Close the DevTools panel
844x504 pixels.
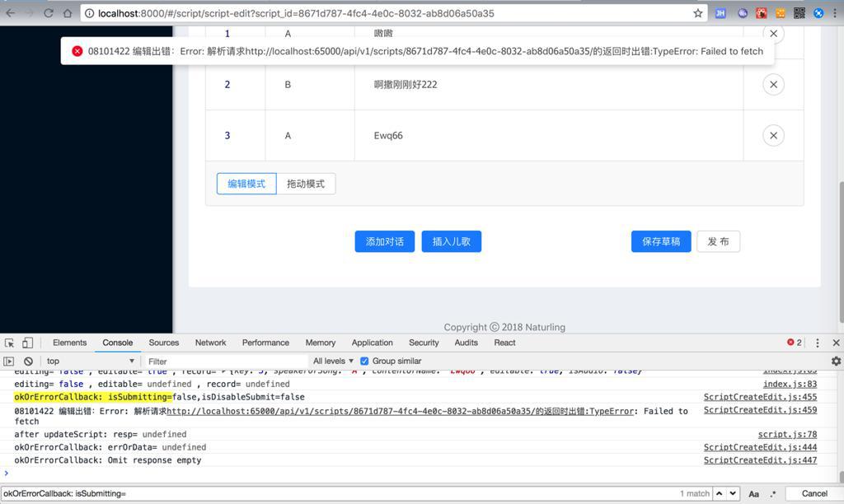[x=836, y=343]
